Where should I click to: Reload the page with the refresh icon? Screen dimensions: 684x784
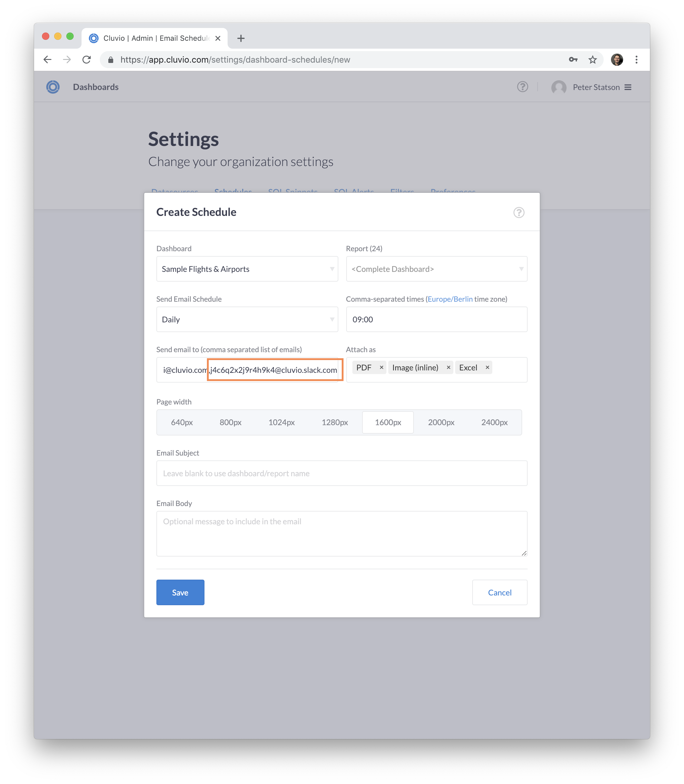click(87, 60)
